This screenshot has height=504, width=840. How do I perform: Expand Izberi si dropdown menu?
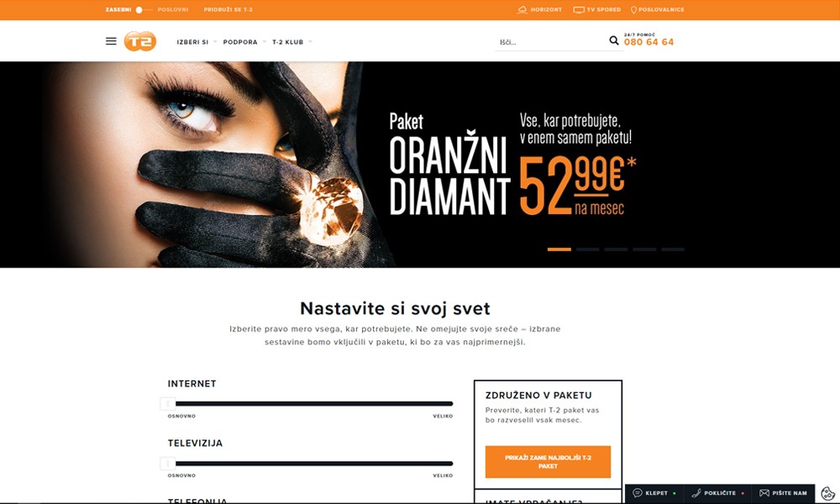197,42
